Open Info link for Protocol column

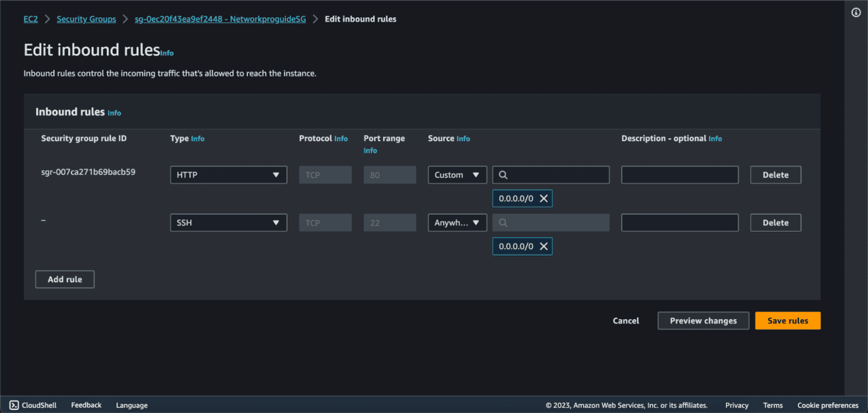tap(341, 139)
